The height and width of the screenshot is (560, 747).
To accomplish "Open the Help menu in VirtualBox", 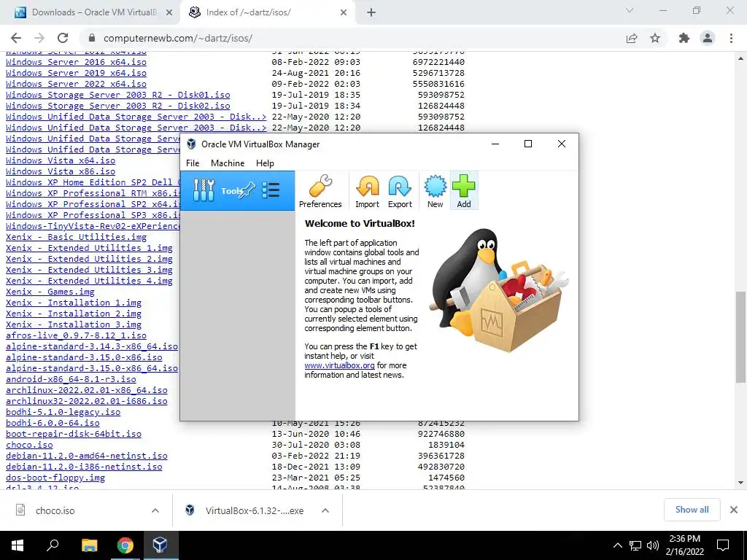I will [265, 163].
